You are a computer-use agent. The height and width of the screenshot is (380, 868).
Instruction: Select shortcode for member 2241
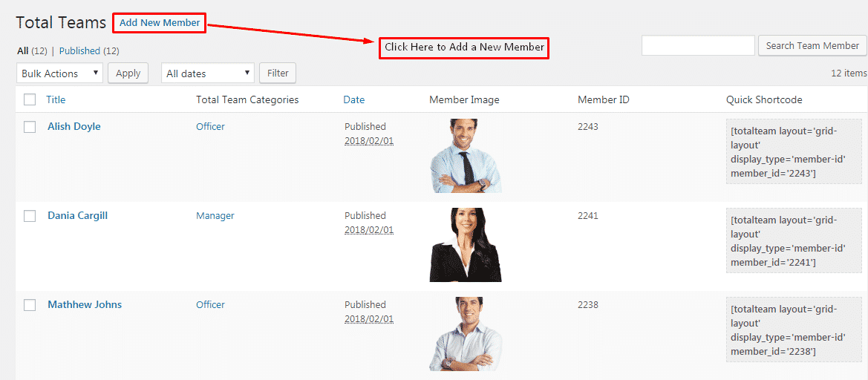click(794, 240)
